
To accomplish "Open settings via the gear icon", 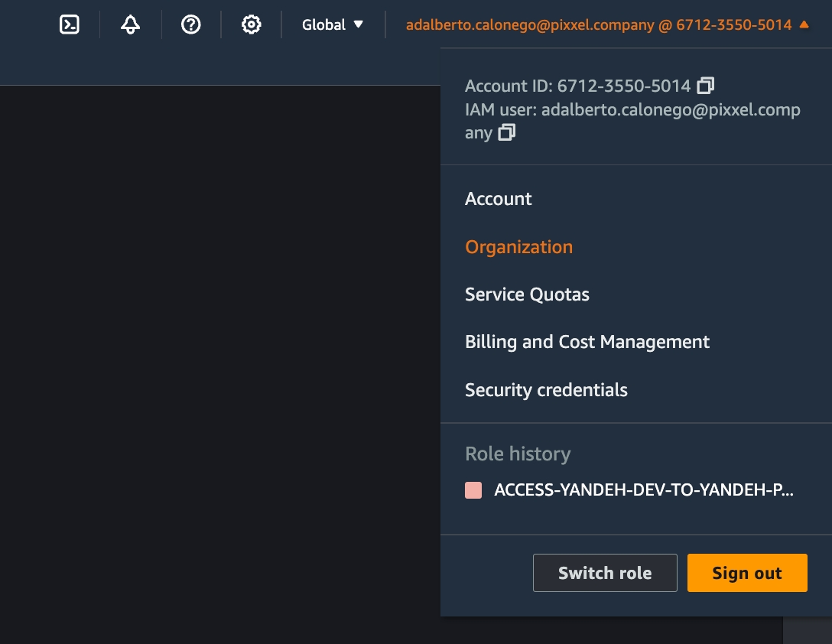I will click(x=251, y=24).
